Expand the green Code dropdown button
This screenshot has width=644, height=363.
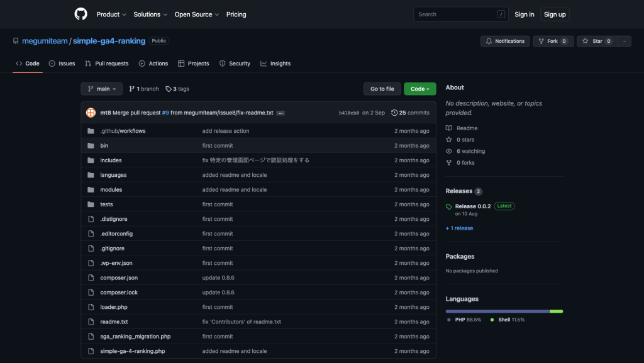click(419, 89)
